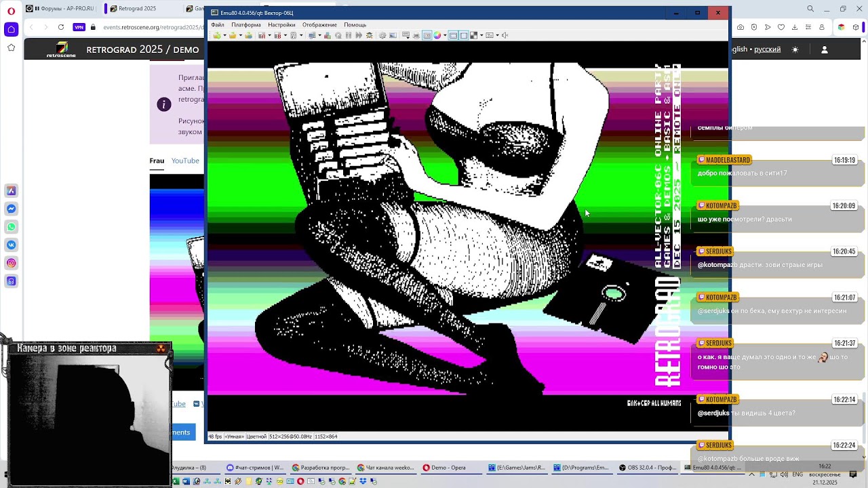Switch to the Форумы - AP-PRO.RU browser tab
Screen dimensions: 868x488
click(x=60, y=9)
